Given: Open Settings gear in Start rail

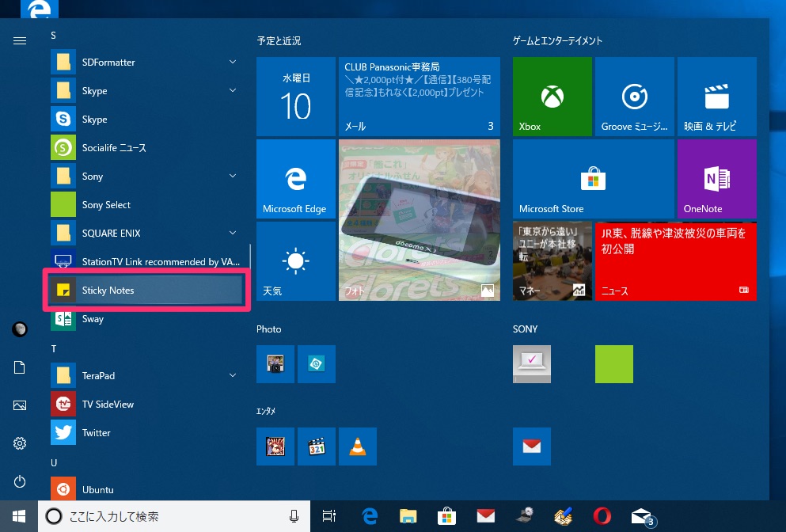Looking at the screenshot, I should 20,443.
